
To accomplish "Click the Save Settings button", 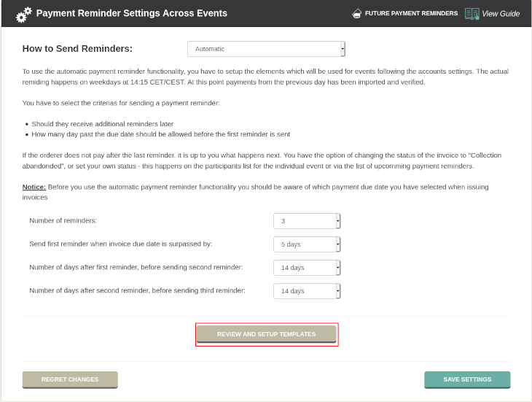I will point(467,379).
